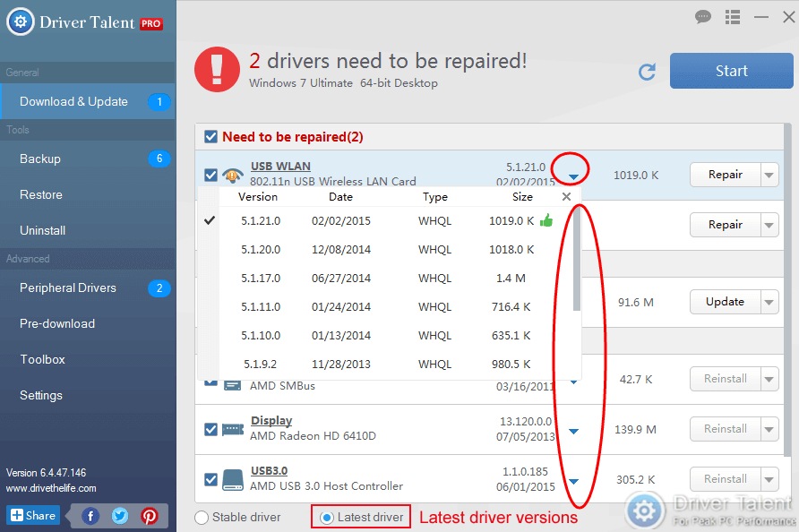The image size is (799, 532).
Task: Click the Share button
Action: click(x=33, y=515)
